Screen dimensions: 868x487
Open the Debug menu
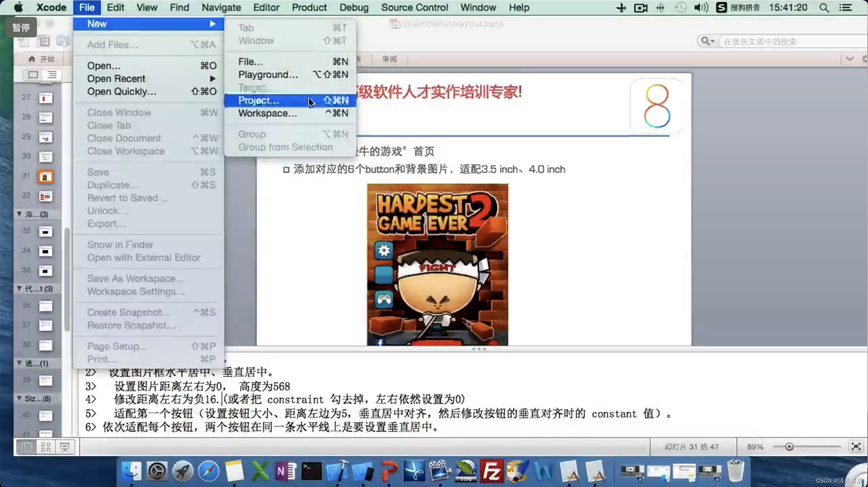[354, 7]
